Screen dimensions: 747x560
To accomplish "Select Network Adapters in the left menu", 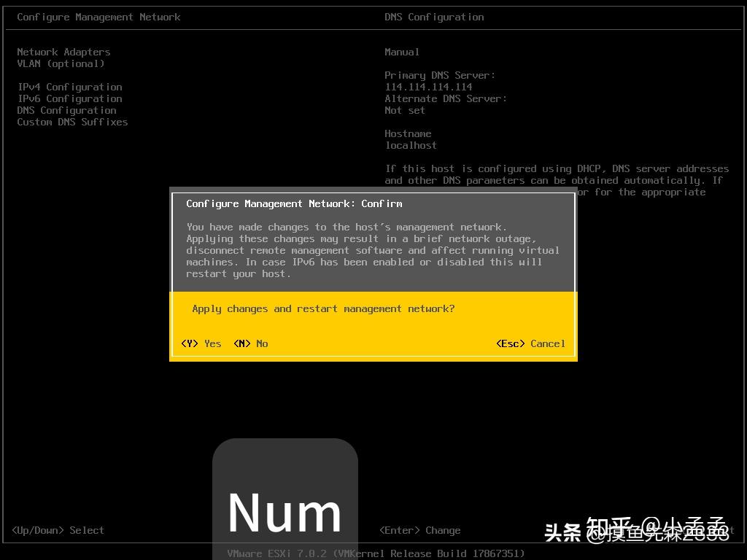I will (63, 52).
